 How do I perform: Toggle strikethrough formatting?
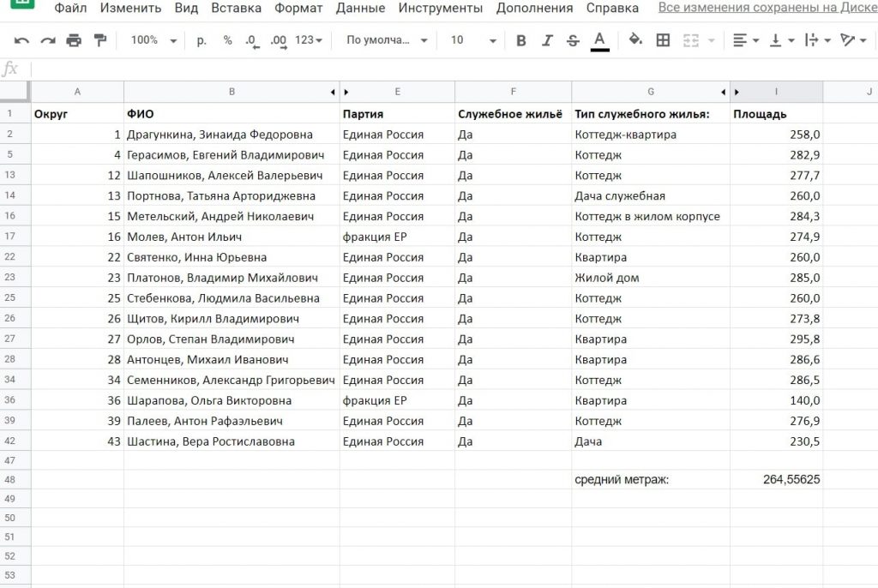click(x=573, y=40)
